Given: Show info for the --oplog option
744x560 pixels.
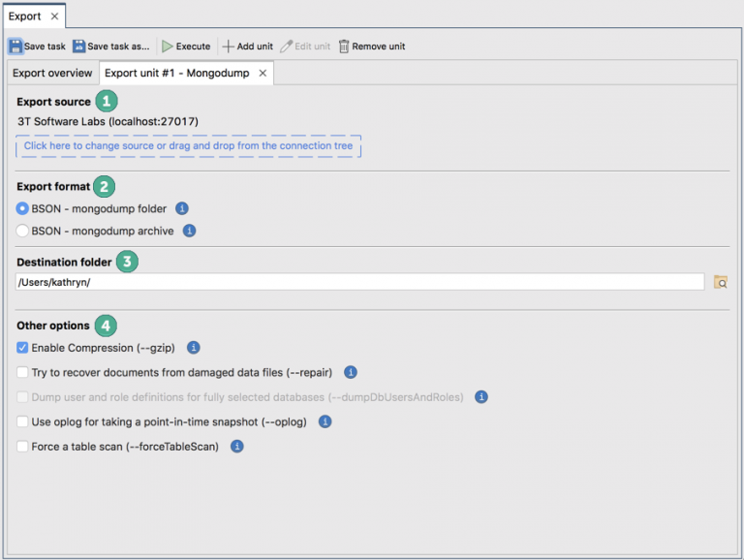Looking at the screenshot, I should point(325,421).
